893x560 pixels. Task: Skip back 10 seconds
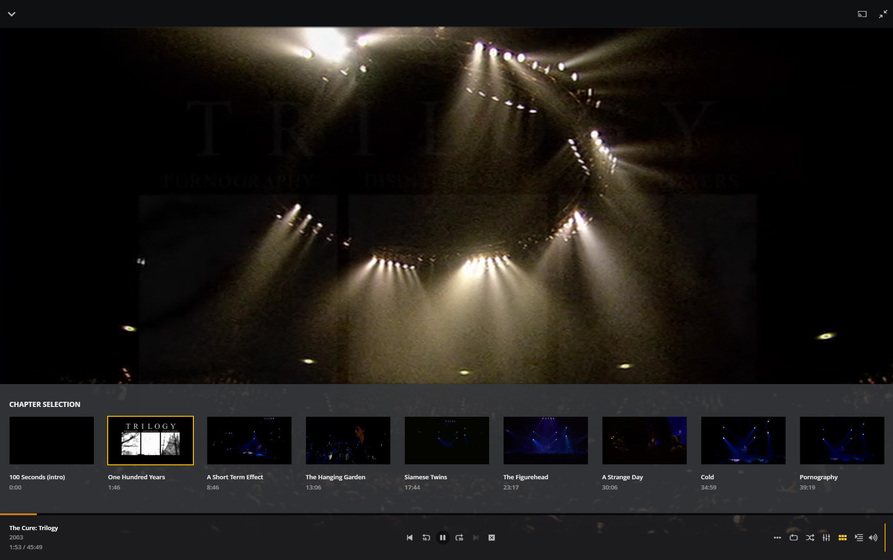pos(426,537)
